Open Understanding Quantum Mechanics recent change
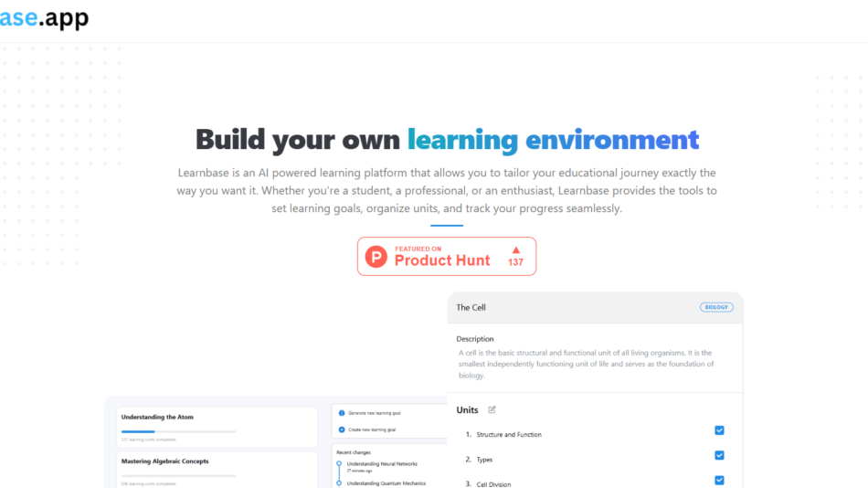 tap(386, 483)
